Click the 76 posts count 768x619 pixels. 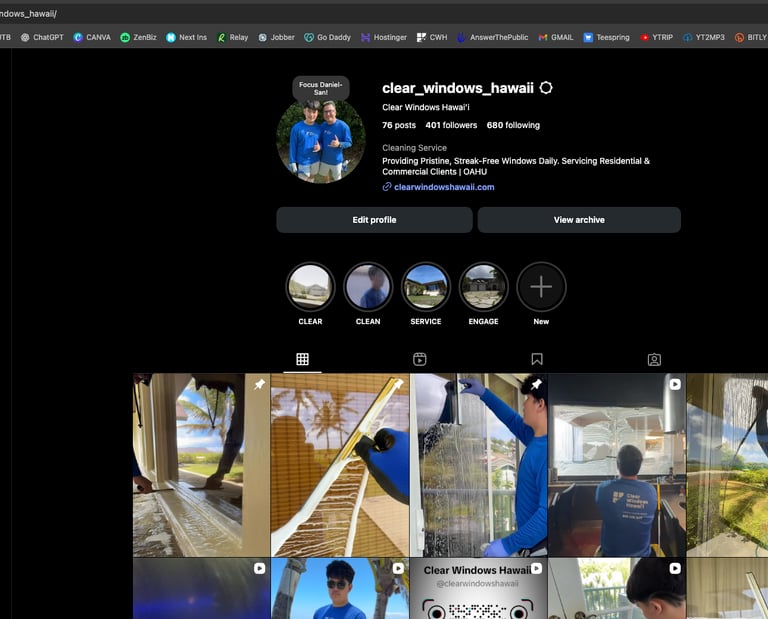(399, 125)
